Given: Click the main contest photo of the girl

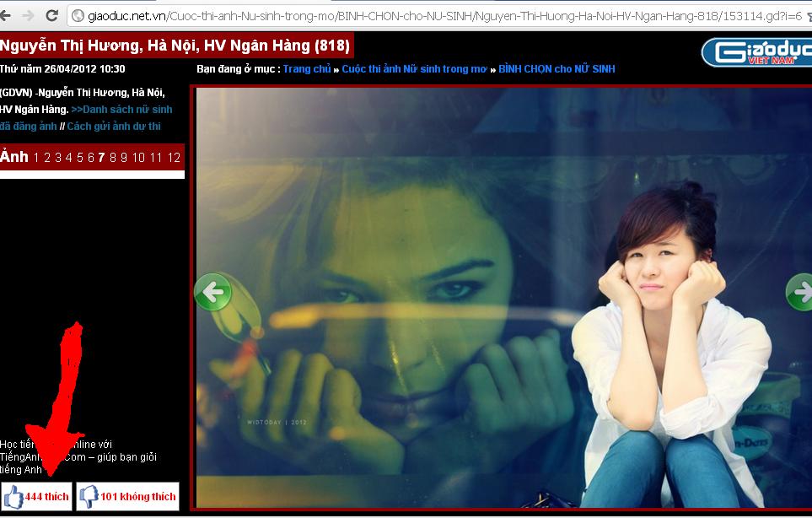Looking at the screenshot, I should [x=504, y=298].
